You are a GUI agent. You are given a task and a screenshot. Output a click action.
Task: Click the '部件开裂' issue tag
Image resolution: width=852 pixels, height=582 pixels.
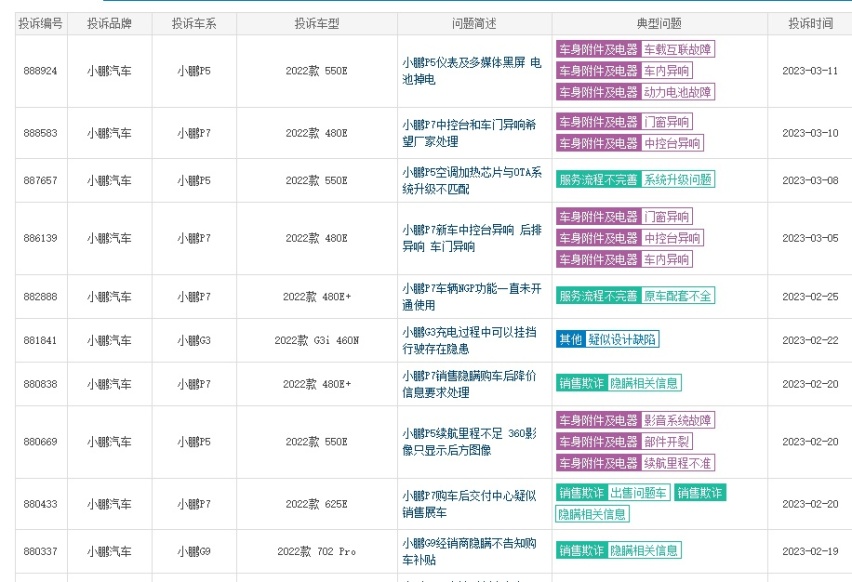click(667, 441)
